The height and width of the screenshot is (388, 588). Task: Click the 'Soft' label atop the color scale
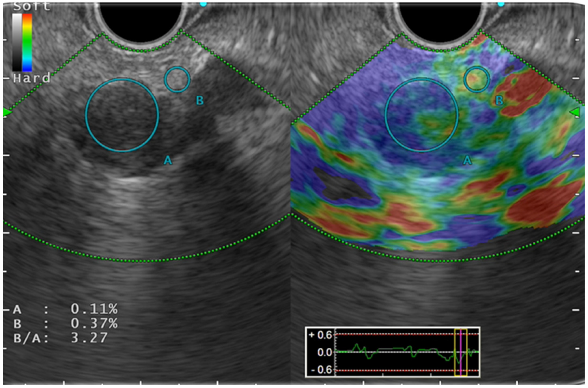[x=31, y=7]
